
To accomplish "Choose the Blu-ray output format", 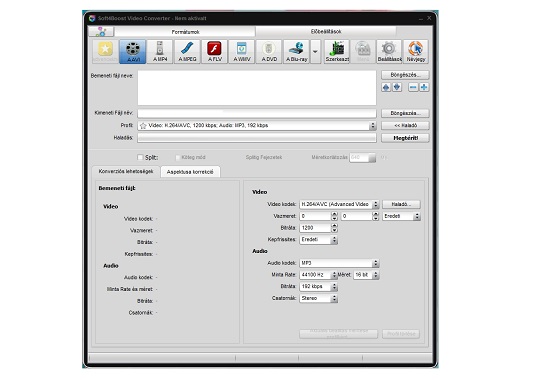I will (296, 52).
